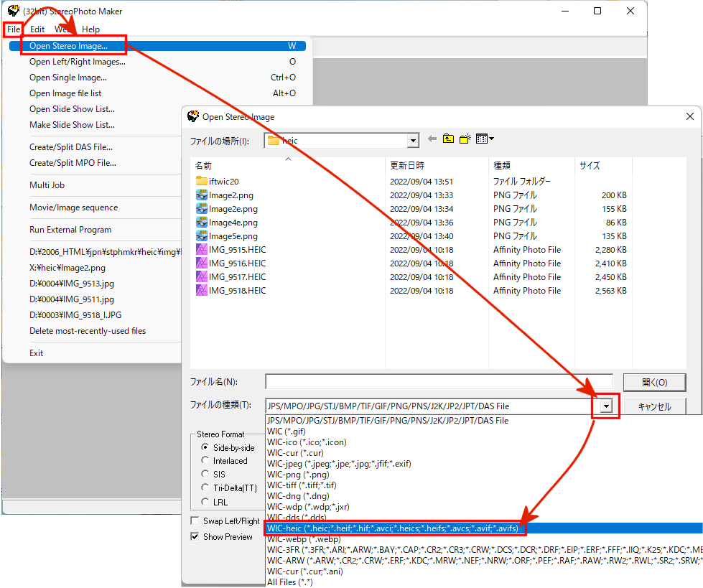Open recent file D:¥0004¥IMG_9511.jpg
The width and height of the screenshot is (703, 588).
point(72,299)
